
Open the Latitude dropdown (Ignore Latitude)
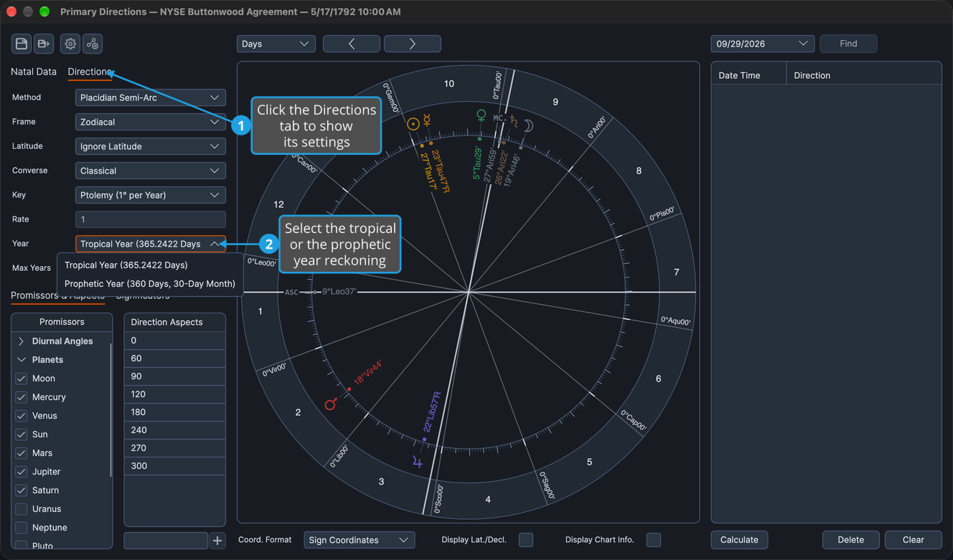pos(151,146)
